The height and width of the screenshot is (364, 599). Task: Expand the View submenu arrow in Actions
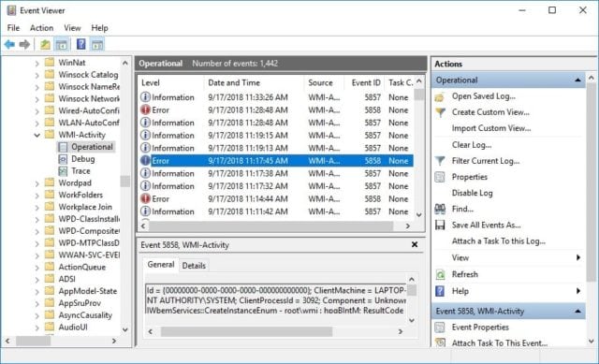pyautogui.click(x=578, y=258)
